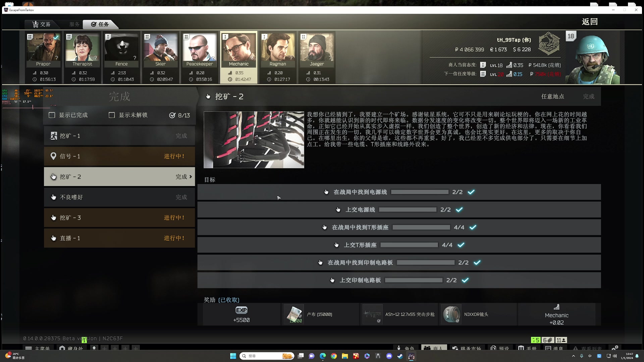The width and height of the screenshot is (644, 362).
Task: Switch to the 服务 (Services) tab
Action: coord(74,24)
